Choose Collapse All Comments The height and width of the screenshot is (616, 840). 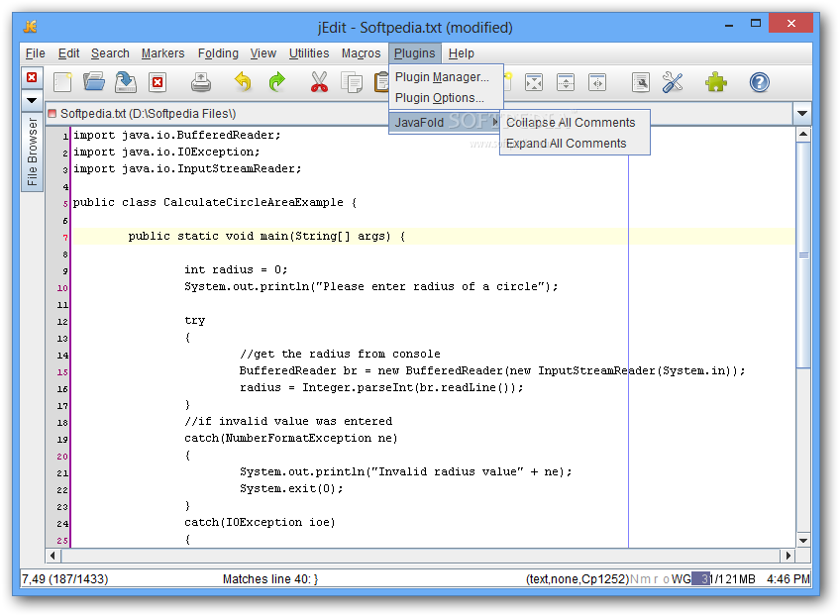[575, 123]
